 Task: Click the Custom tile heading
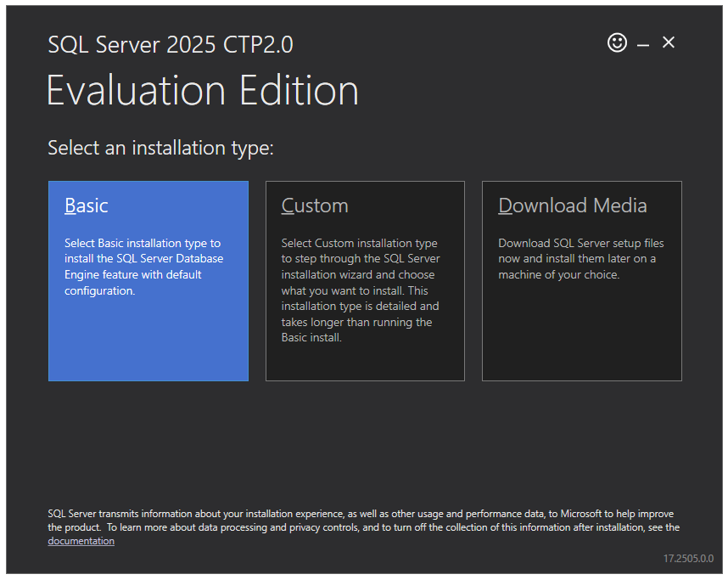[315, 205]
